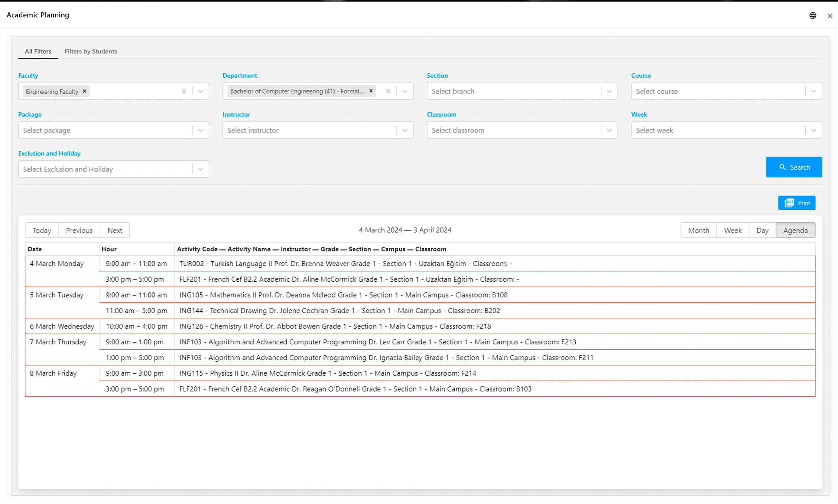The width and height of the screenshot is (838, 504).
Task: Go to the next period with Next
Action: [114, 230]
